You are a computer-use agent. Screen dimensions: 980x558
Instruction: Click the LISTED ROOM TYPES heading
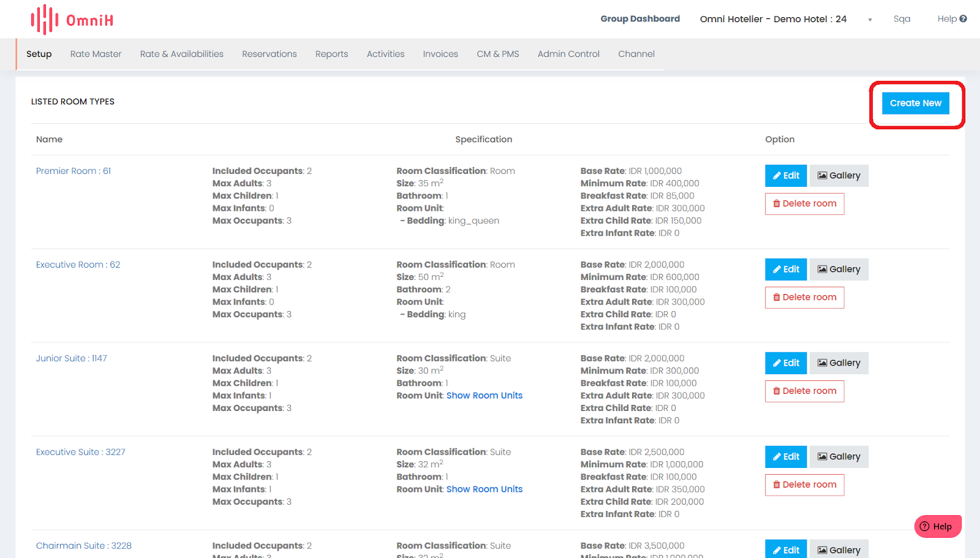click(x=73, y=102)
